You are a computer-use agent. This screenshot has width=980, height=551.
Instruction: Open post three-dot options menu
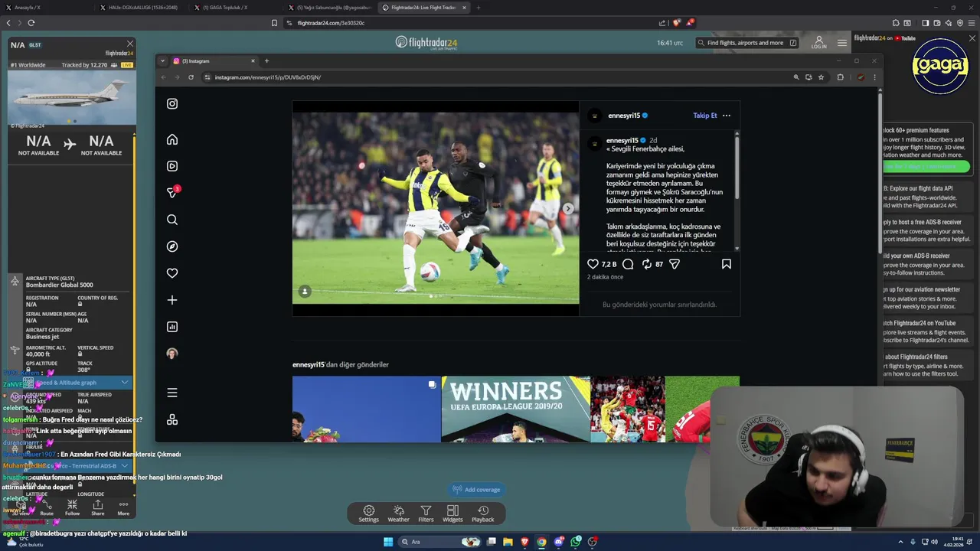click(x=727, y=116)
